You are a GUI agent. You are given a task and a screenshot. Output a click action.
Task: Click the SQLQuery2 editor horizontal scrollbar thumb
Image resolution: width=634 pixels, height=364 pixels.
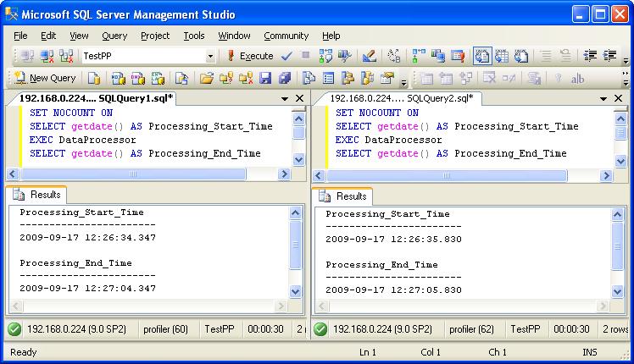(x=447, y=176)
